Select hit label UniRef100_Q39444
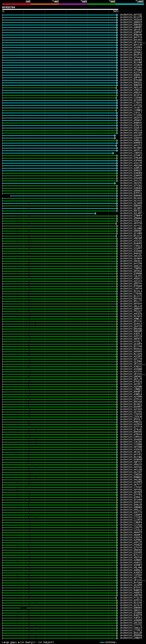Viewport: 146px width, 644px height. tap(131, 138)
